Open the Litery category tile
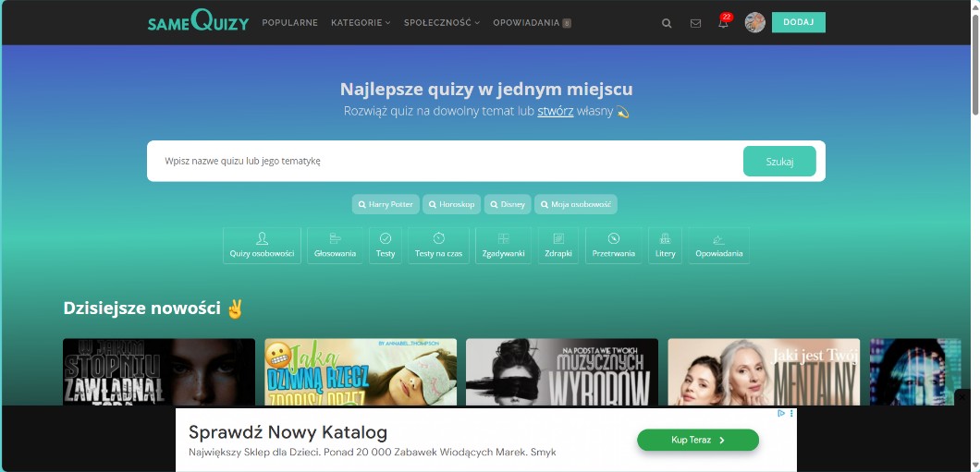The width and height of the screenshot is (980, 472). pos(665,246)
